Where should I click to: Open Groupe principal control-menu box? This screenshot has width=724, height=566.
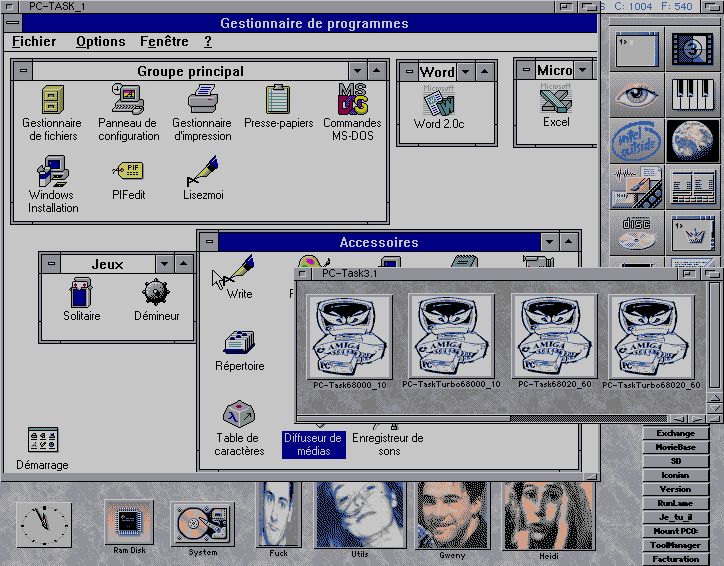coord(24,71)
